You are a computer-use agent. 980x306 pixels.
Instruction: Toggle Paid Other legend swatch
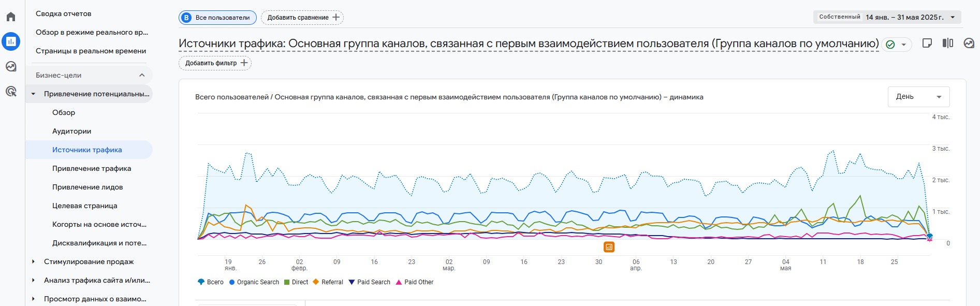(414, 282)
